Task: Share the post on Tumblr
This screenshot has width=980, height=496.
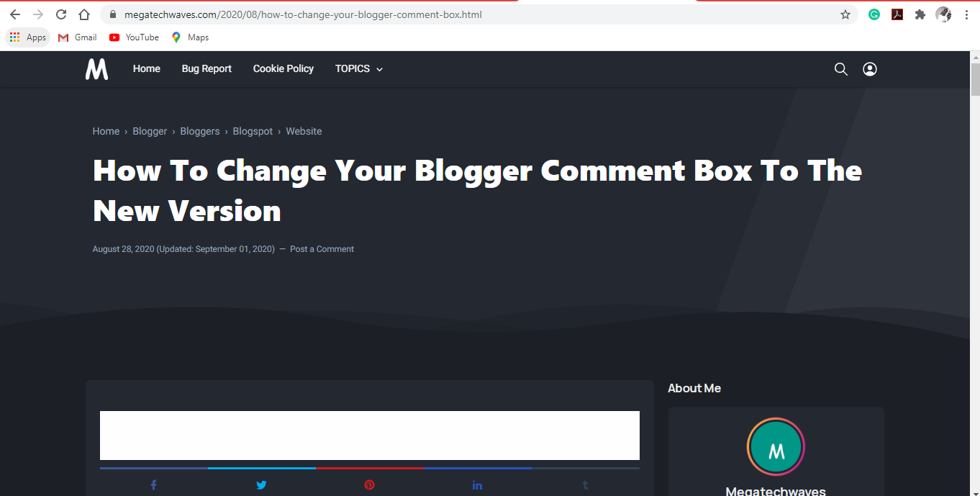Action: coord(585,485)
